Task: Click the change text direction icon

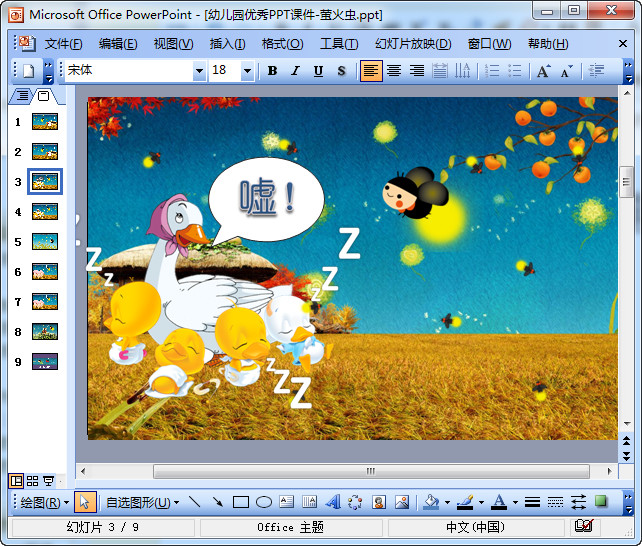Action: (463, 71)
